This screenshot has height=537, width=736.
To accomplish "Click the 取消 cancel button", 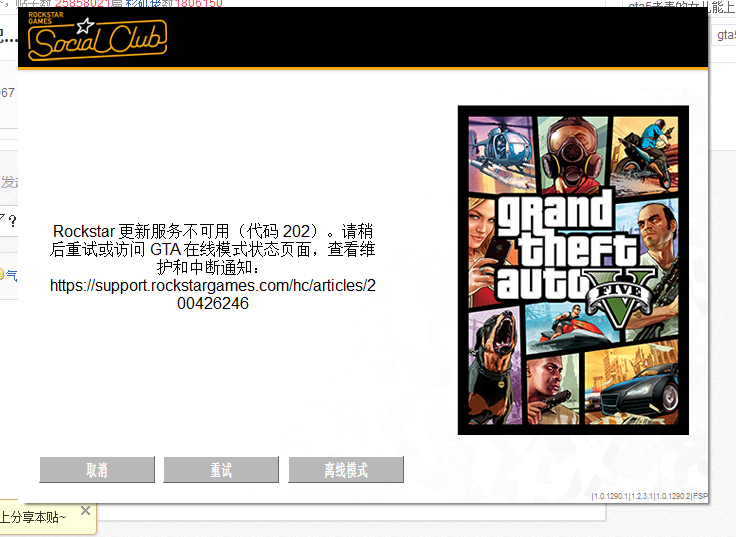I will tap(97, 469).
